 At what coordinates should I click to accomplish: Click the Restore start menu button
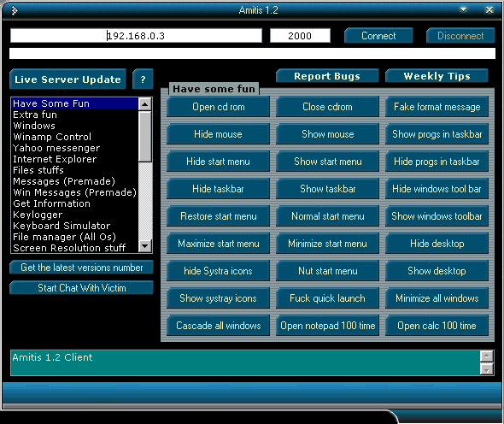pyautogui.click(x=218, y=216)
